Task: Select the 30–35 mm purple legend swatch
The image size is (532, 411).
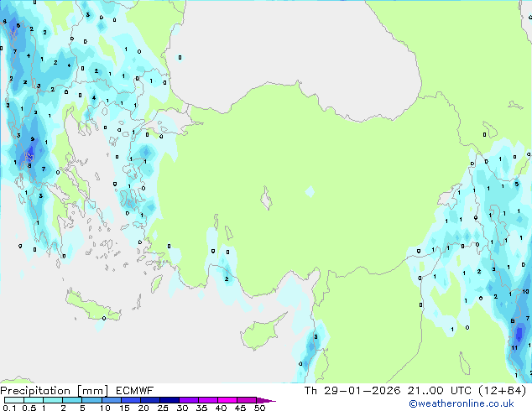Action: tap(189, 400)
